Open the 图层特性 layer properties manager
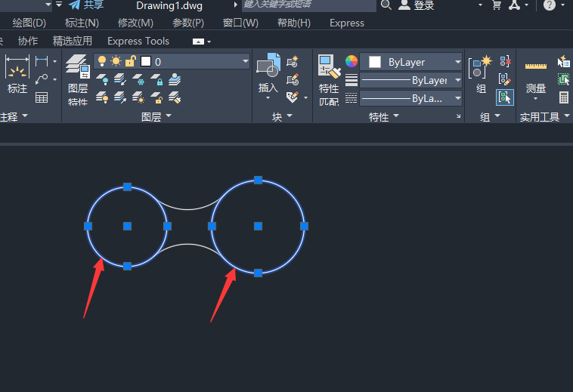 [78, 80]
